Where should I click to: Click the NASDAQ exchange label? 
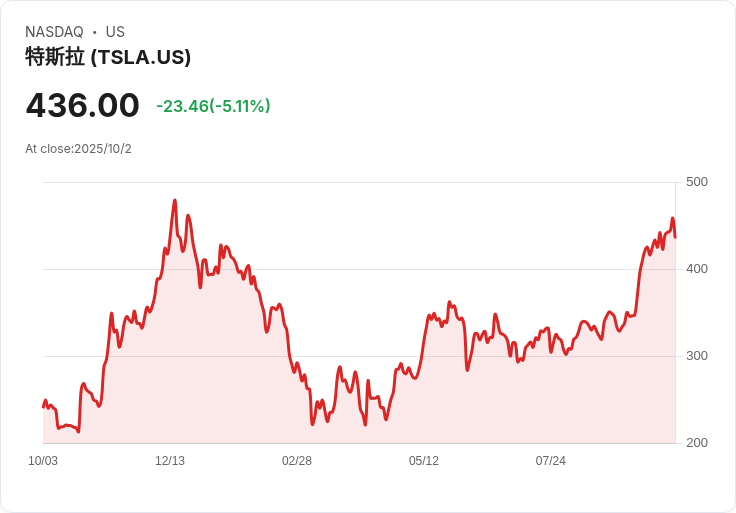click(x=54, y=32)
